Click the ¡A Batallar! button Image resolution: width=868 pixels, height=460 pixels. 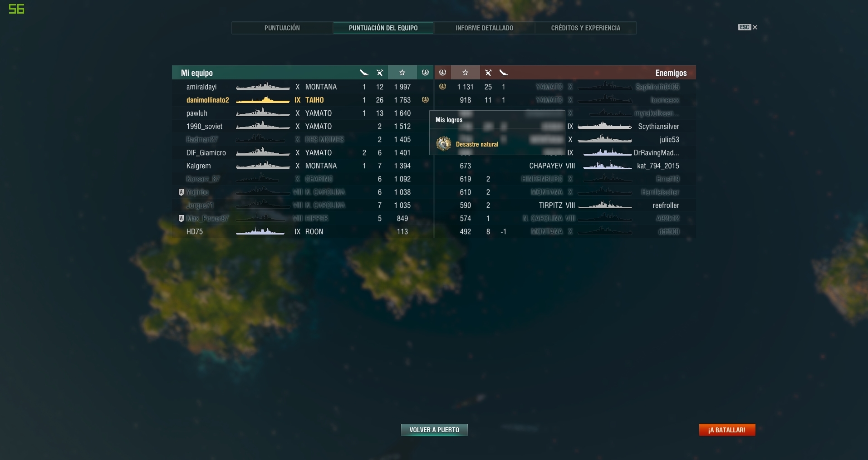(727, 430)
